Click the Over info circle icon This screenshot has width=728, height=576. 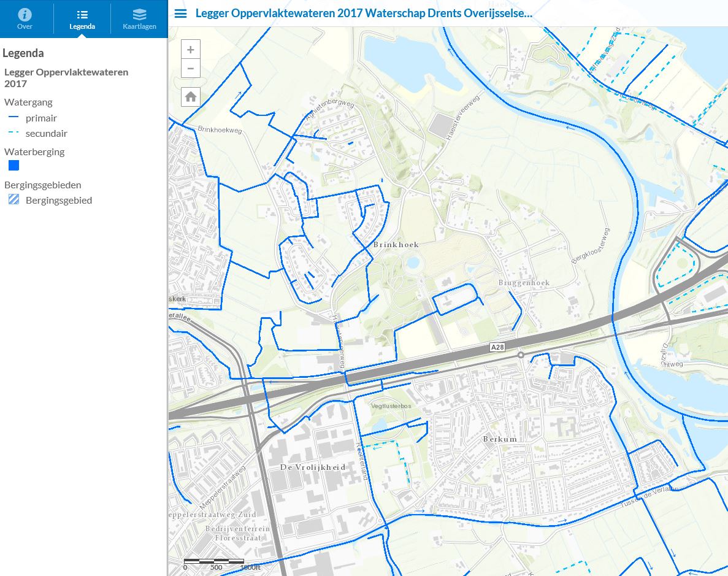point(25,14)
